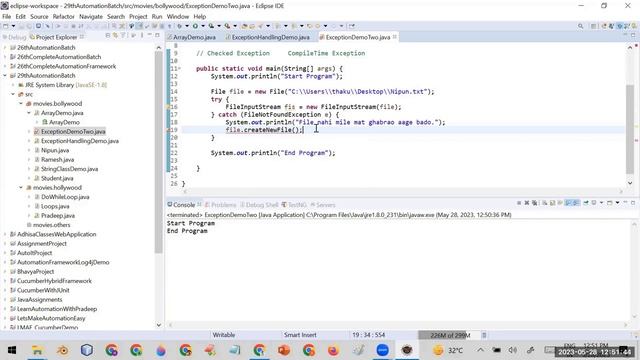Click the console horizontal scrollbar

pyautogui.click(x=398, y=325)
